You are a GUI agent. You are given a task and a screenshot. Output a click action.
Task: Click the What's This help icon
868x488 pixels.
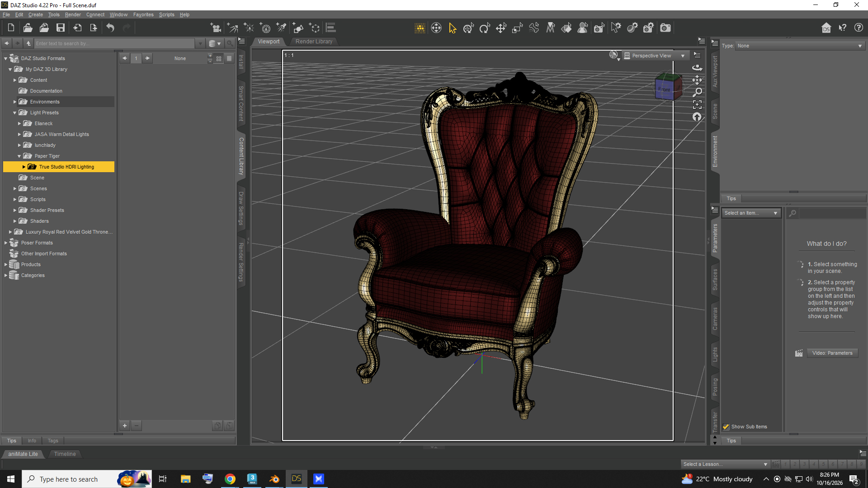842,28
